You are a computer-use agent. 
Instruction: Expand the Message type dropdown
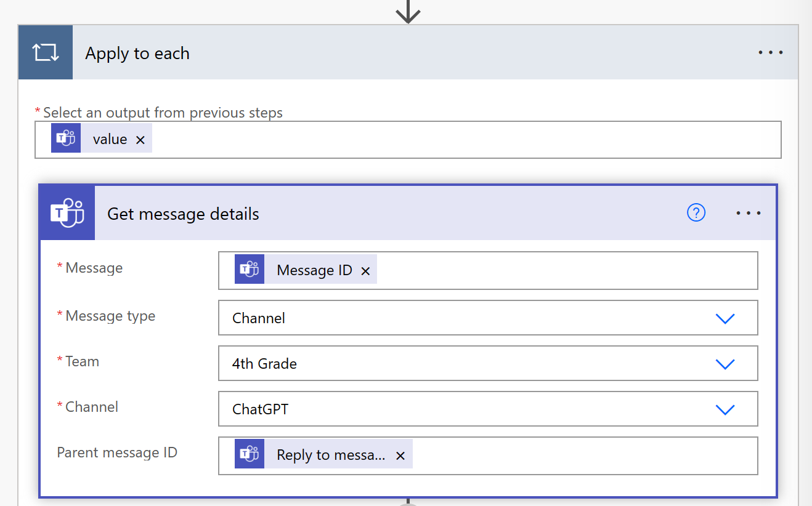(x=725, y=318)
